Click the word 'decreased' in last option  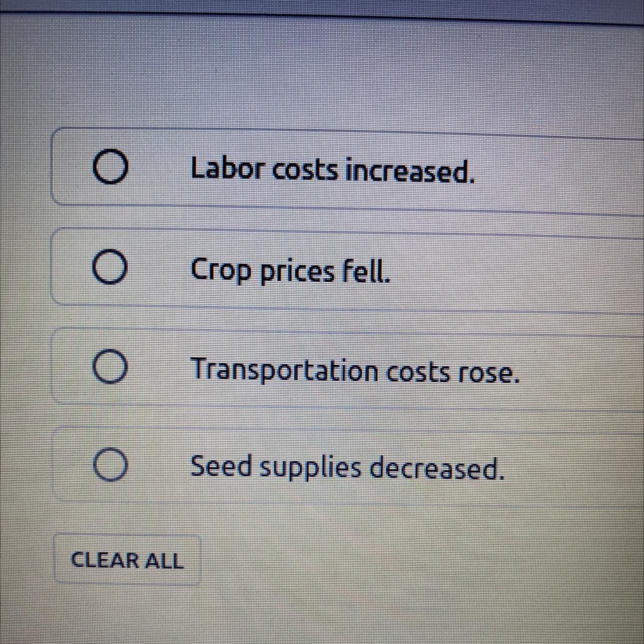pyautogui.click(x=437, y=469)
